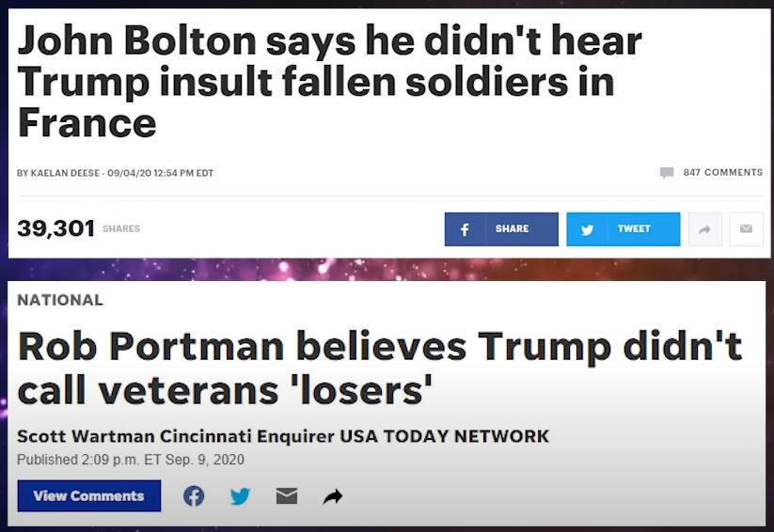Screen dimensions: 774x532
Task: Open the NATIONAL section label
Action: pyautogui.click(x=60, y=300)
